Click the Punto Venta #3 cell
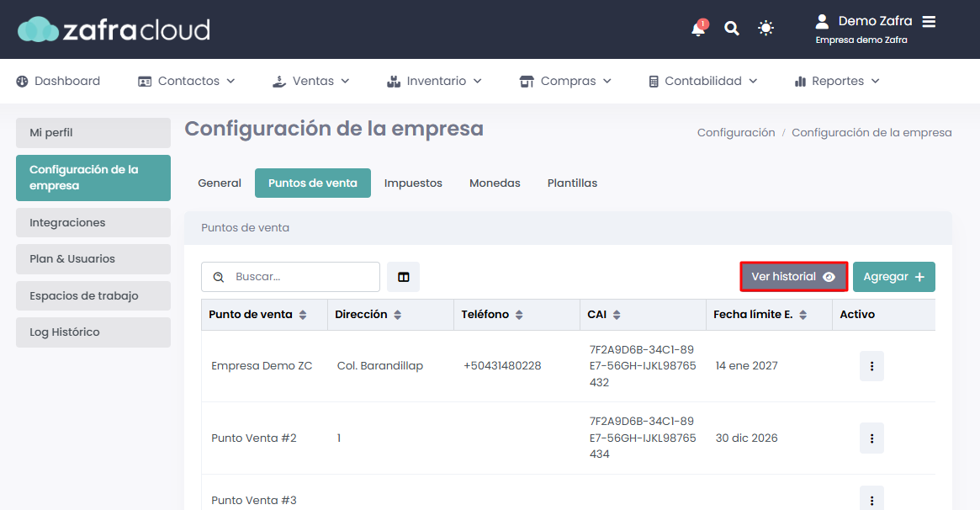The image size is (980, 510). (x=254, y=500)
